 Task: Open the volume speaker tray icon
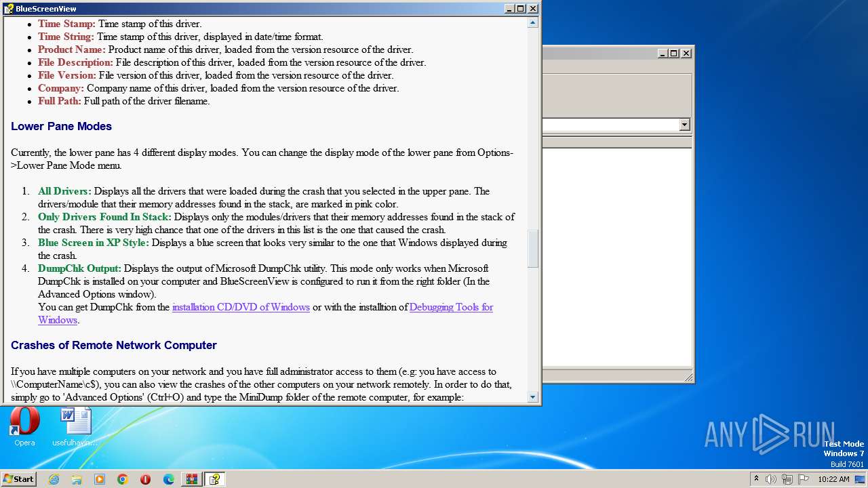(771, 479)
